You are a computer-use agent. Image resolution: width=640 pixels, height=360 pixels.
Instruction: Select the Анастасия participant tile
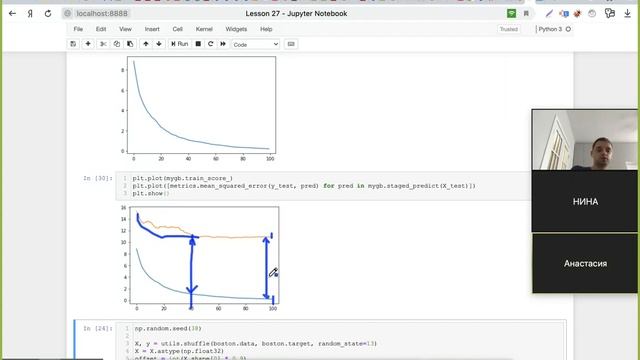(585, 263)
